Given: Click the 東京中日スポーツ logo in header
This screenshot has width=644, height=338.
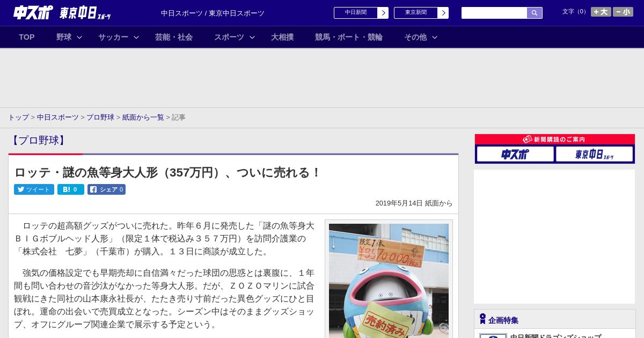Looking at the screenshot, I should click(85, 13).
